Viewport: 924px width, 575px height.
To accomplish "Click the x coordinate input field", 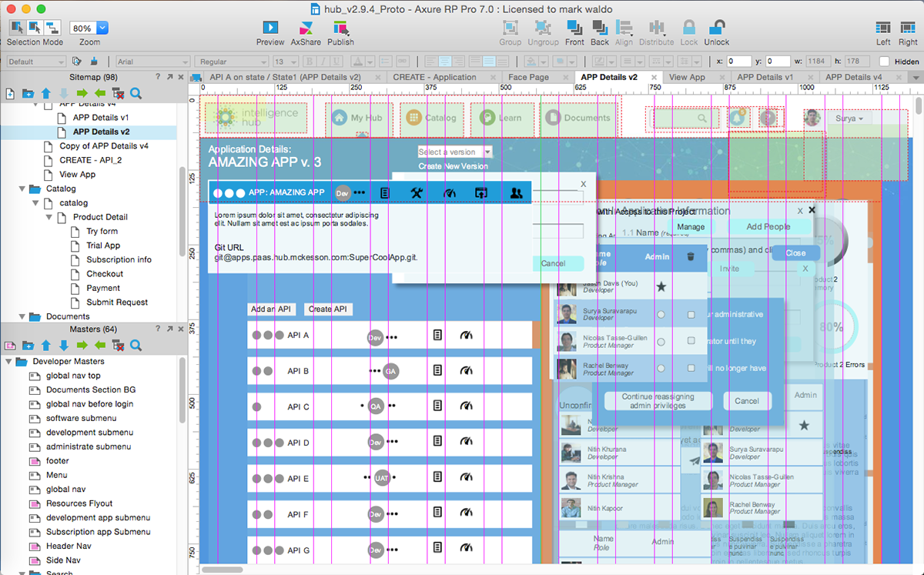I will (738, 62).
